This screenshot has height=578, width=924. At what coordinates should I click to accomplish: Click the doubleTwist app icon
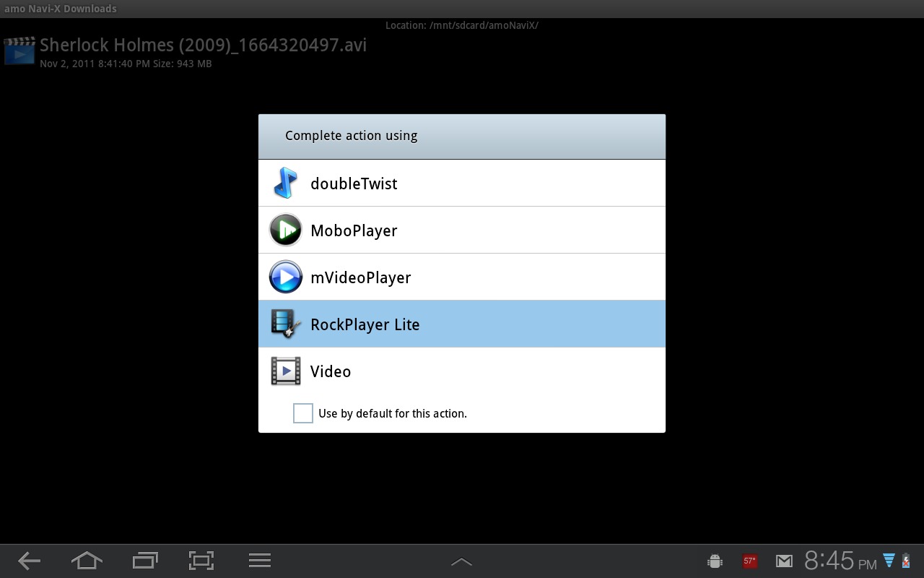[x=285, y=184]
